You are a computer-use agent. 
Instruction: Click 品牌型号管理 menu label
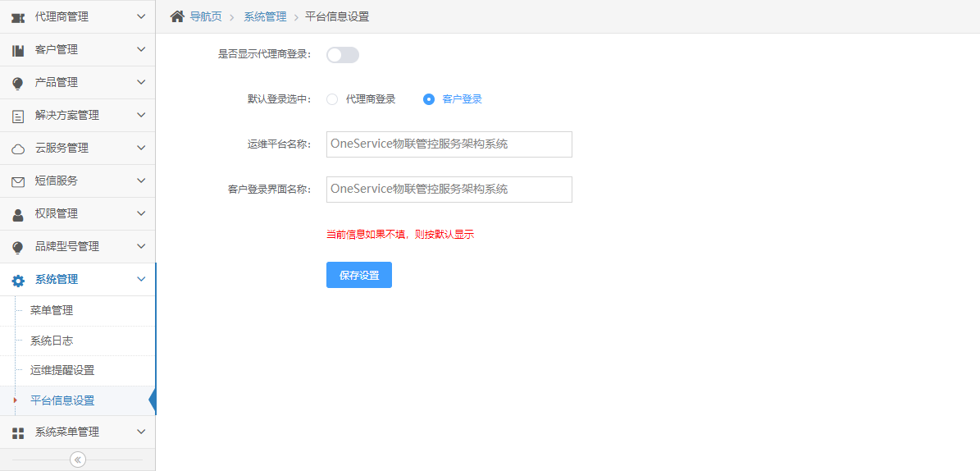tap(67, 246)
